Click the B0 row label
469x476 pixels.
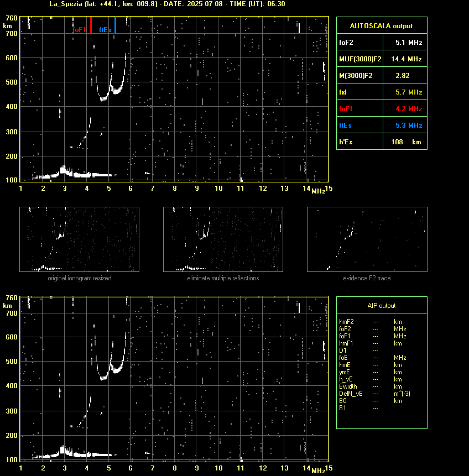tap(343, 401)
